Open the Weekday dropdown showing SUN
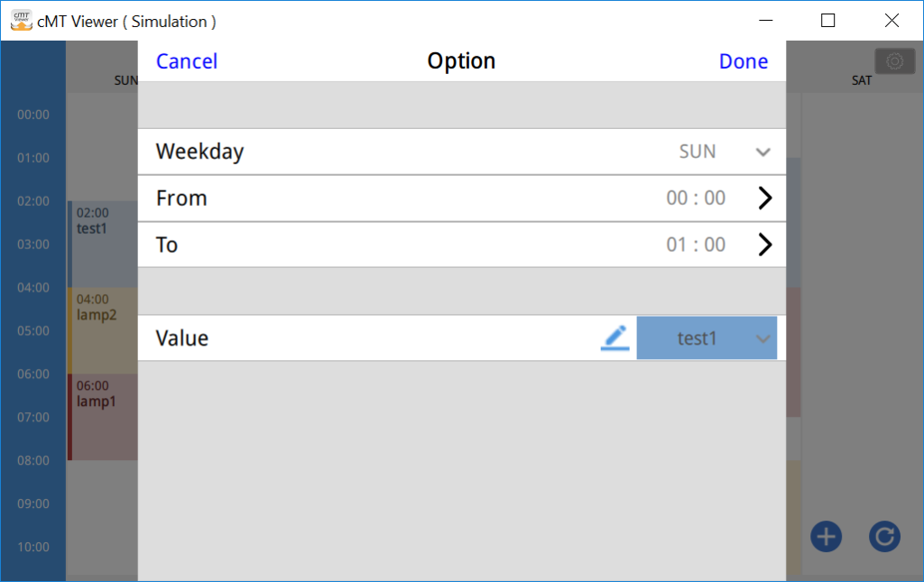The width and height of the screenshot is (924, 582). 762,152
